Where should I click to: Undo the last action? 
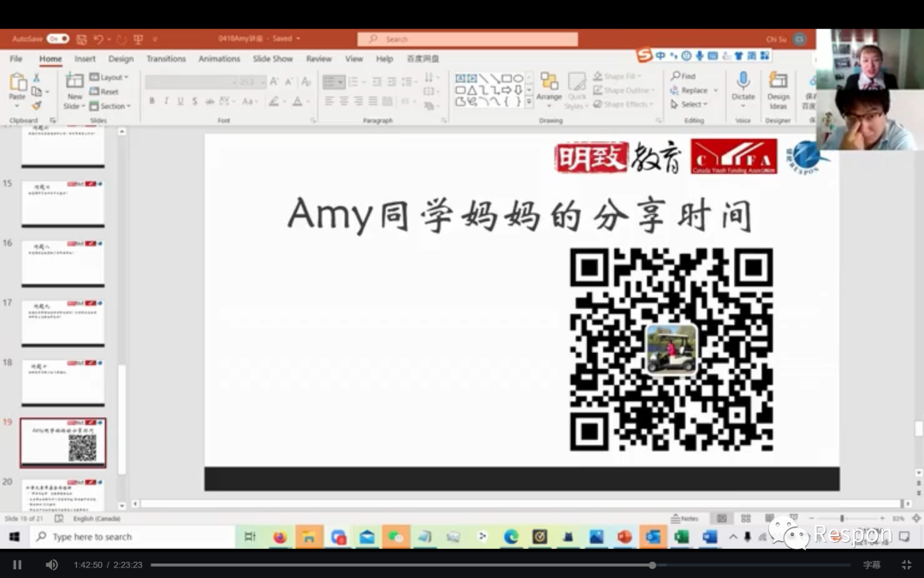tap(98, 39)
